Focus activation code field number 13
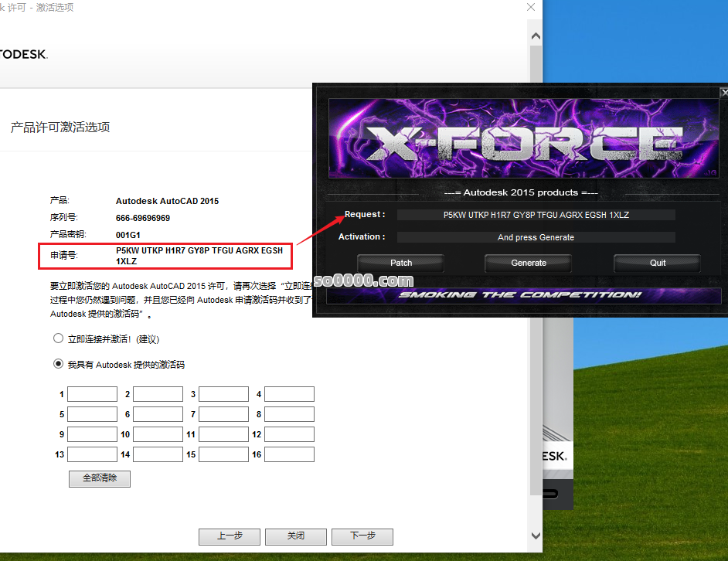This screenshot has width=728, height=561. click(x=92, y=454)
